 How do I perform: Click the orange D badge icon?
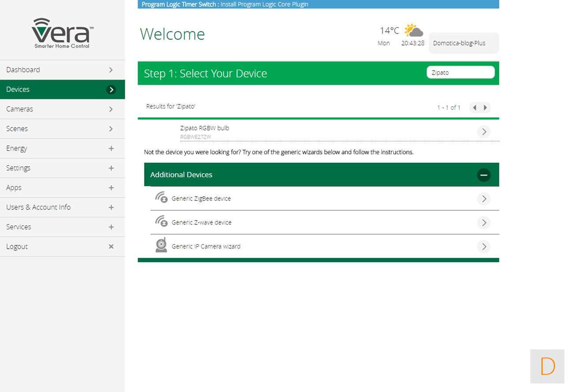point(547,366)
